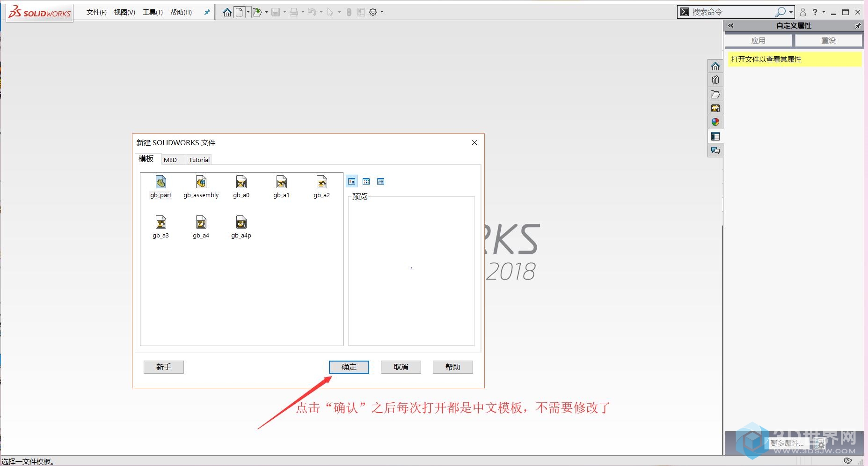The image size is (868, 466).
Task: Expand the Save dropdown arrow
Action: tap(284, 12)
